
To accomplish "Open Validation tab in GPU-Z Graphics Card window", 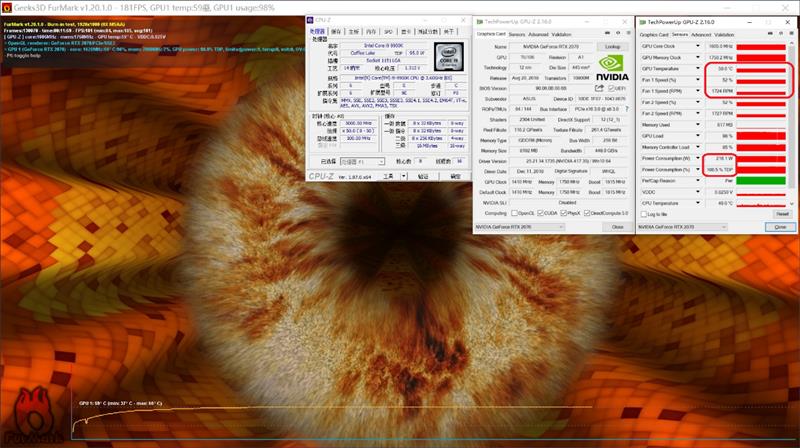I will point(561,34).
